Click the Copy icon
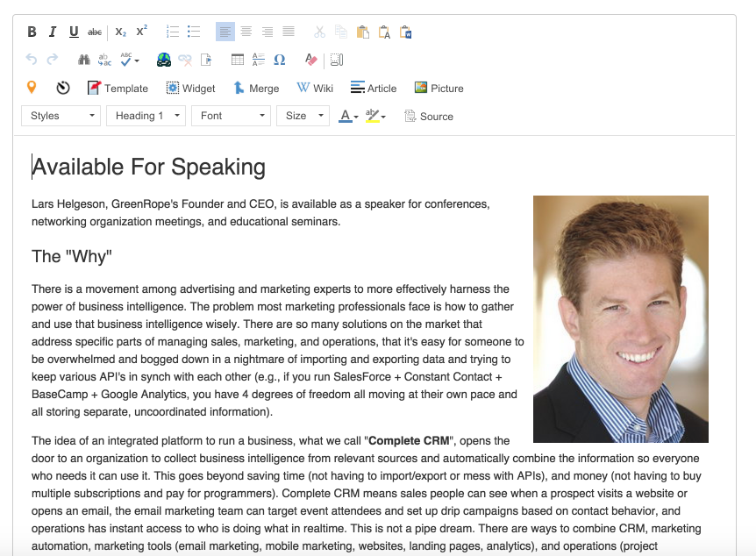This screenshot has width=756, height=556. point(341,32)
